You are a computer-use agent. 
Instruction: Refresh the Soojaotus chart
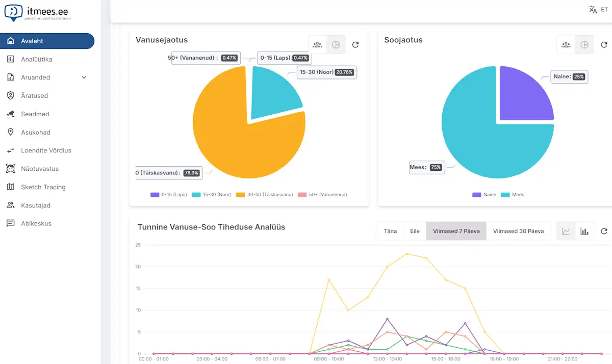tap(604, 45)
